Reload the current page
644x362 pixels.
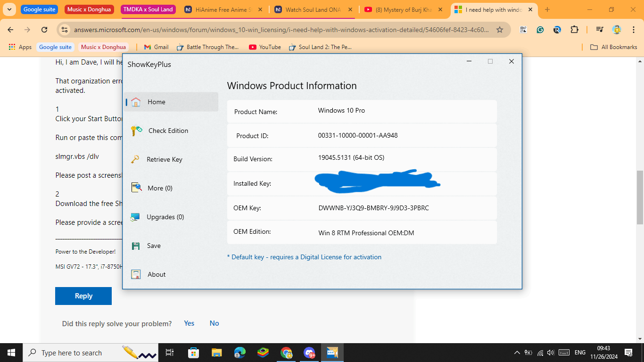point(44,30)
